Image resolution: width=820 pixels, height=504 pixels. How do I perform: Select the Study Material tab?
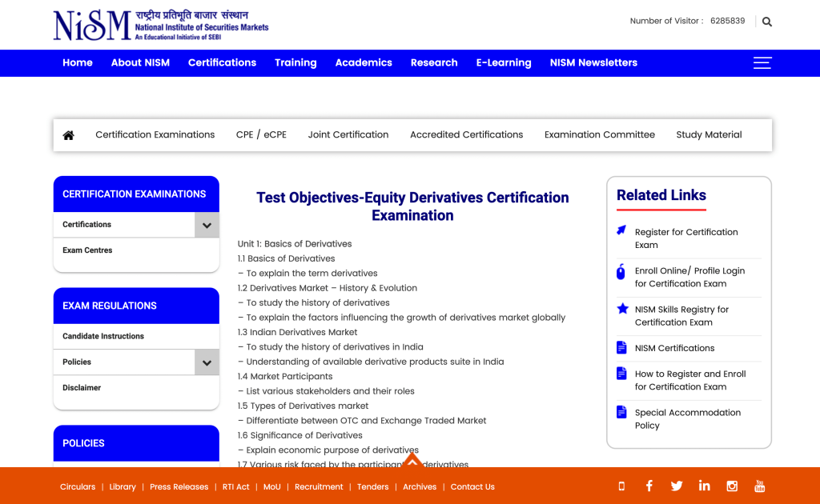(x=709, y=134)
